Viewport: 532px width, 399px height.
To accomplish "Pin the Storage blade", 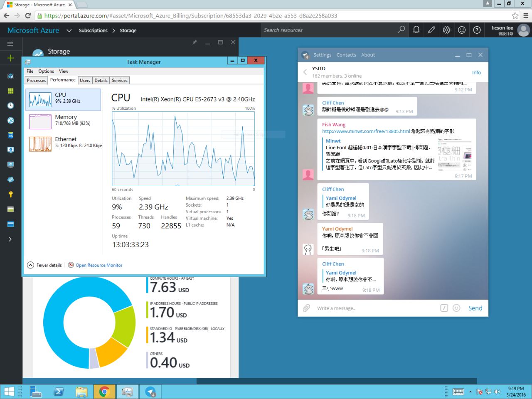I will (x=195, y=42).
